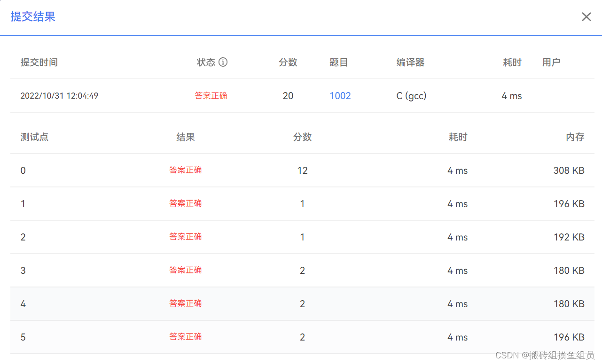Click the C (gcc) compiler label

pyautogui.click(x=411, y=95)
